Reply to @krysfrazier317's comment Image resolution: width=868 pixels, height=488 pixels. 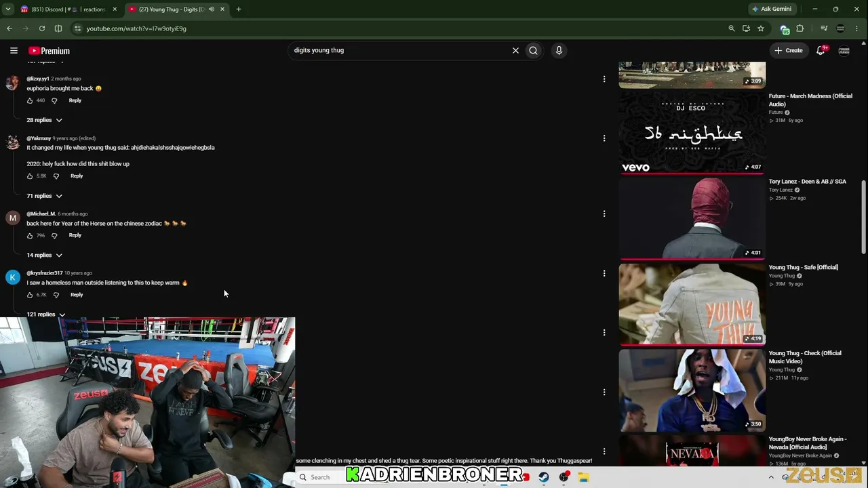pos(77,295)
